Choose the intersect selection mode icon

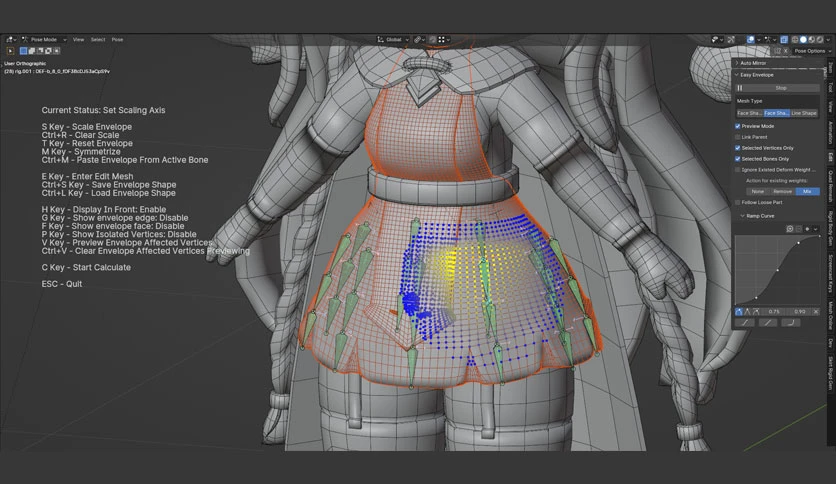[57, 51]
